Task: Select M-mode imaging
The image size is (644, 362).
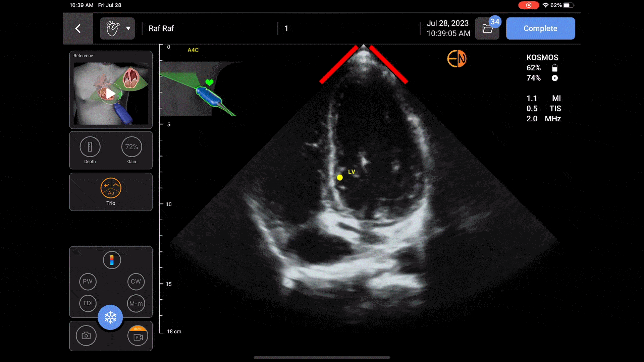Action: [x=136, y=303]
